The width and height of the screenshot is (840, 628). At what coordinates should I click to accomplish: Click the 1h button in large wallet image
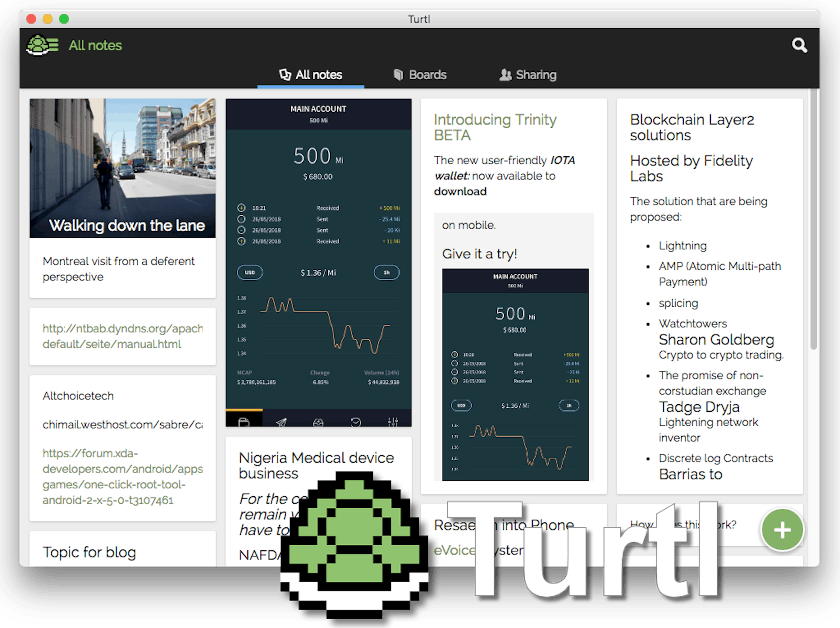tap(386, 272)
